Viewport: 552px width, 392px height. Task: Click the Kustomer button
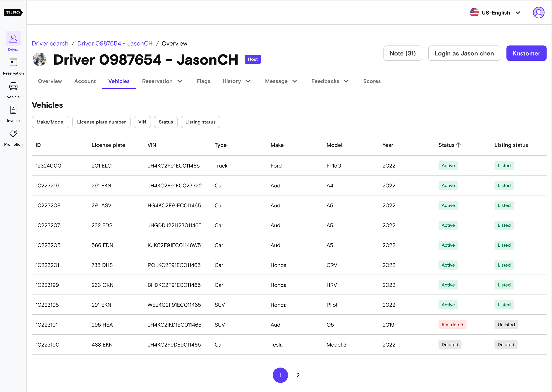[526, 53]
